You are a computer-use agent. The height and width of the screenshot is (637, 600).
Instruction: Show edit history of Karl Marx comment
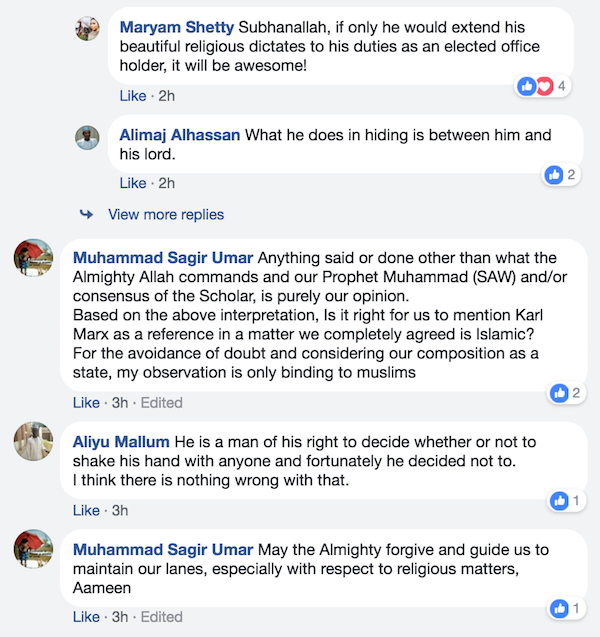pos(162,402)
